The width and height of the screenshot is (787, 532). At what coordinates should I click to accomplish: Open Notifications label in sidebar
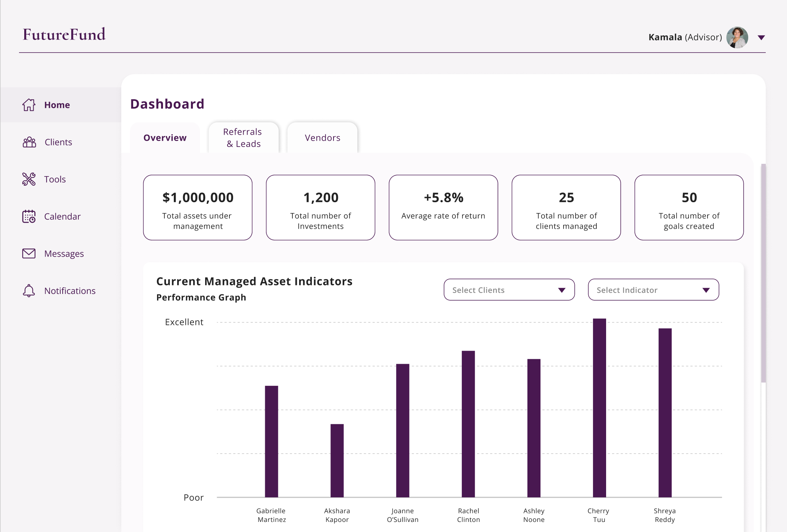(x=70, y=291)
